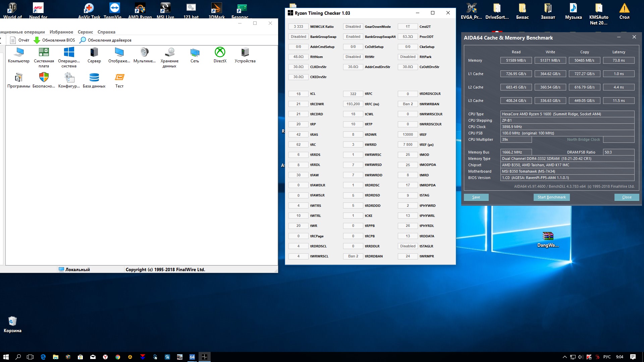Open the Сервис menu
The image size is (644, 362).
coord(85,32)
